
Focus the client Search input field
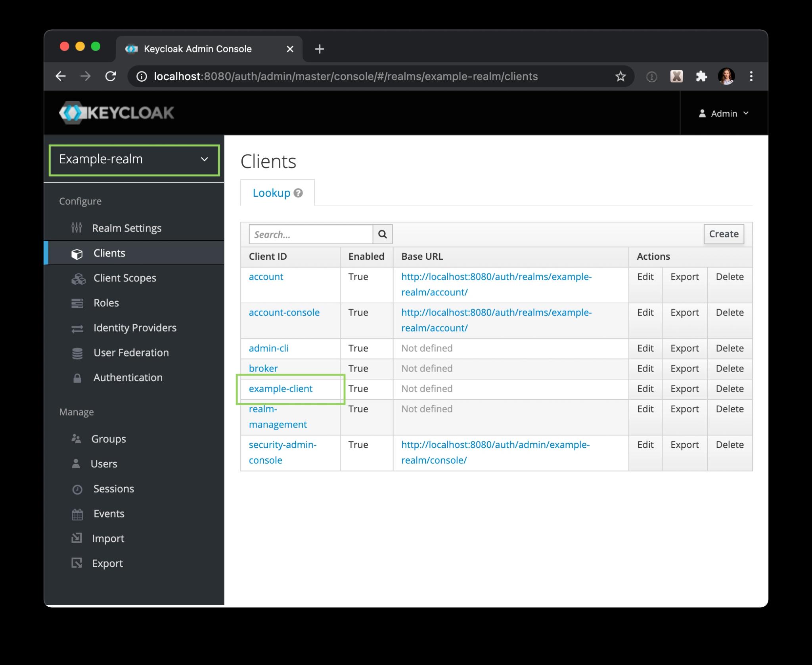(x=310, y=234)
